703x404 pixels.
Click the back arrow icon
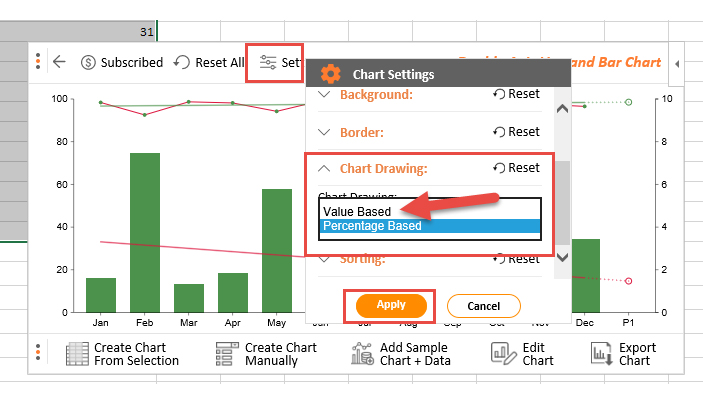pos(59,62)
